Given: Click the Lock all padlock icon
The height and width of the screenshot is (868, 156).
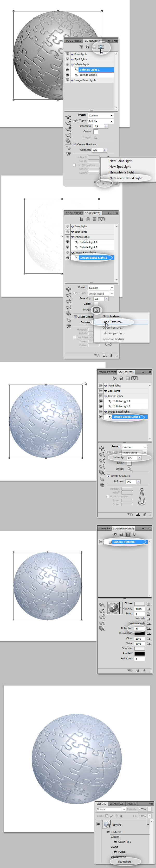Looking at the screenshot, I should tap(121, 816).
